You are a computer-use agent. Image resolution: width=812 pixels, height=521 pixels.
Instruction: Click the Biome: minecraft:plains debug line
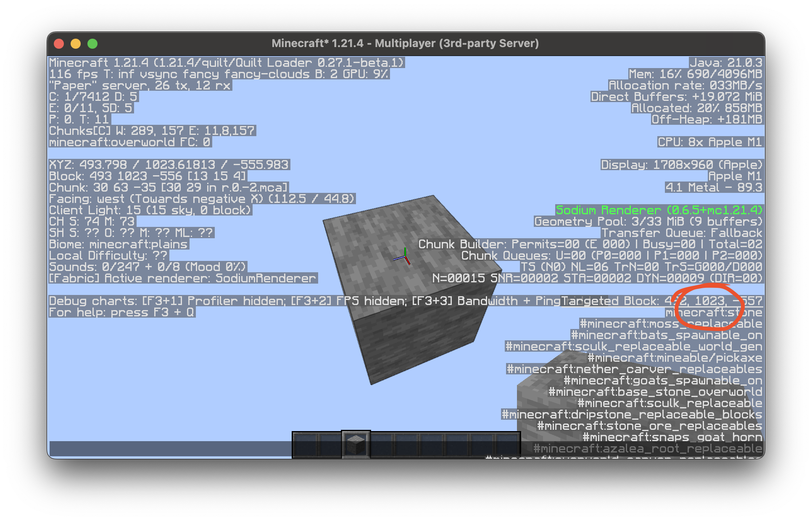118,244
